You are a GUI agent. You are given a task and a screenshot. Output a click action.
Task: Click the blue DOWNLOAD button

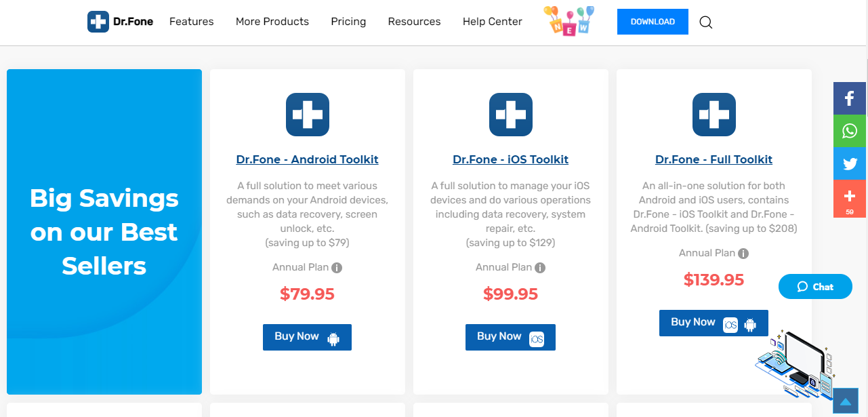point(653,22)
